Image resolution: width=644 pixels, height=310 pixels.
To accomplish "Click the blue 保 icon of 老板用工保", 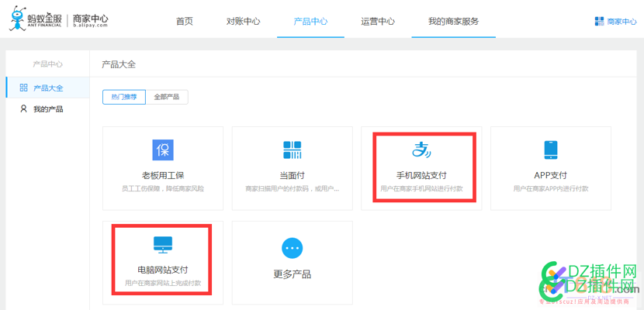I will coord(163,150).
